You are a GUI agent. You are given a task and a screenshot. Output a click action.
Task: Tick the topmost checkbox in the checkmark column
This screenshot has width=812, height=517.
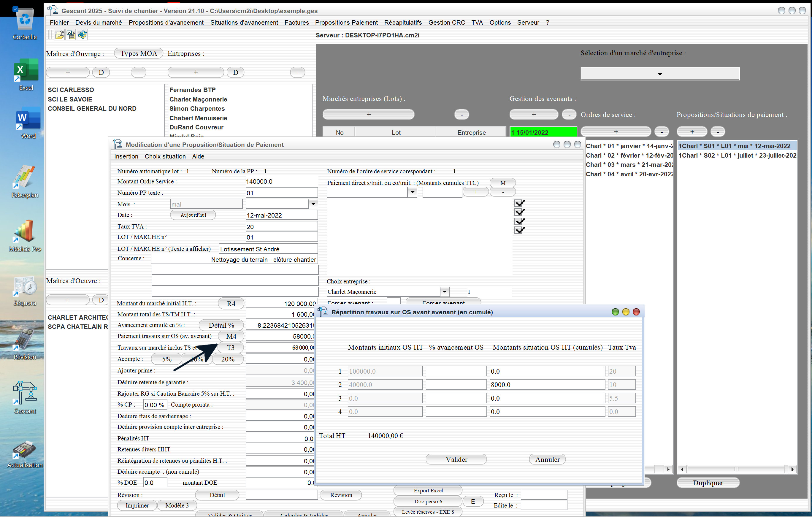pyautogui.click(x=519, y=203)
